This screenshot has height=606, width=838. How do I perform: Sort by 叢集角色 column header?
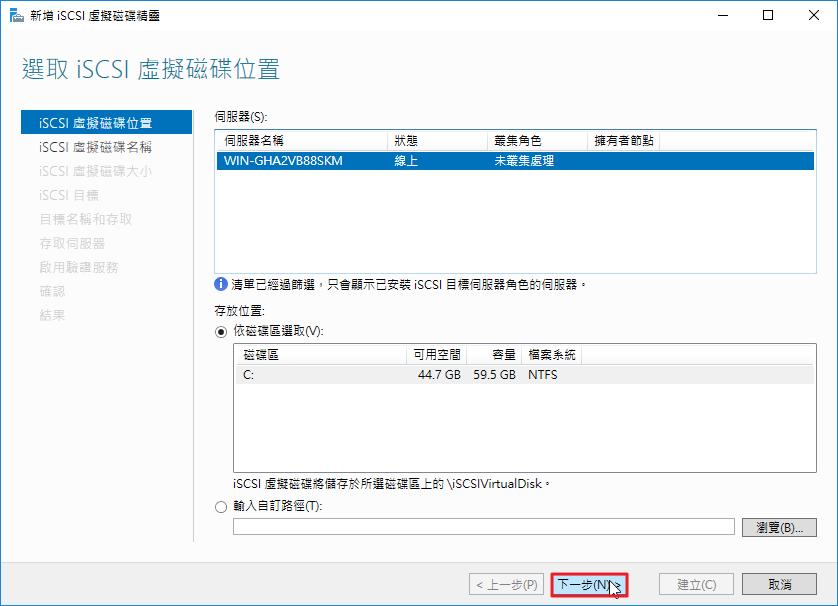[537, 141]
